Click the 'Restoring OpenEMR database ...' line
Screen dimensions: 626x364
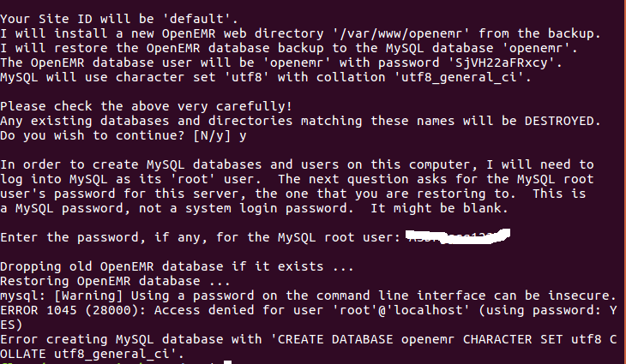115,281
